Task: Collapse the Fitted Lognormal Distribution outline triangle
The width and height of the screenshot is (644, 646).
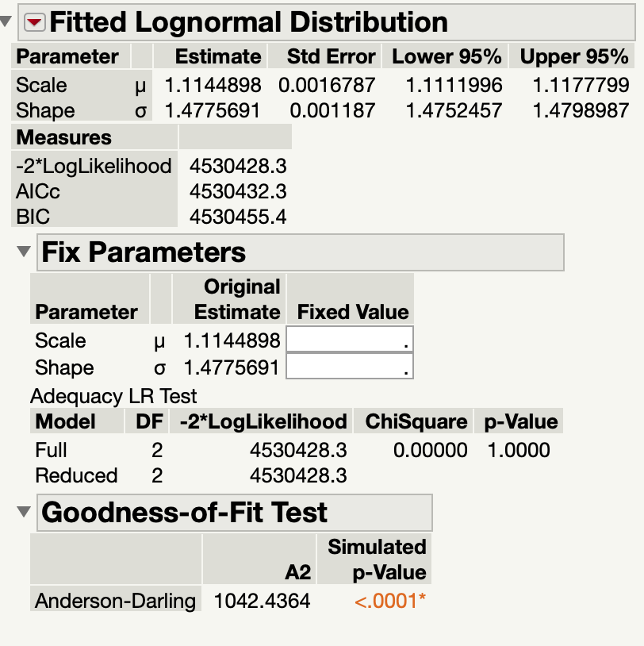Action: (6, 21)
